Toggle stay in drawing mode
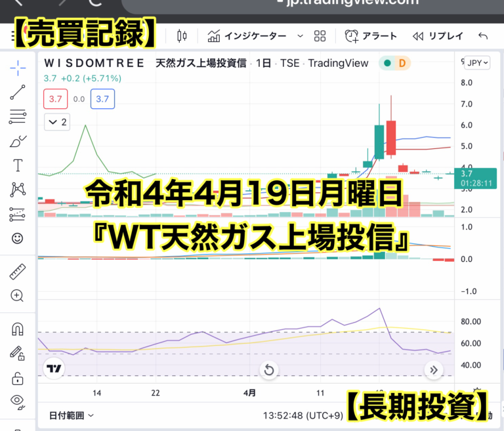The width and height of the screenshot is (504, 431). pos(17,353)
